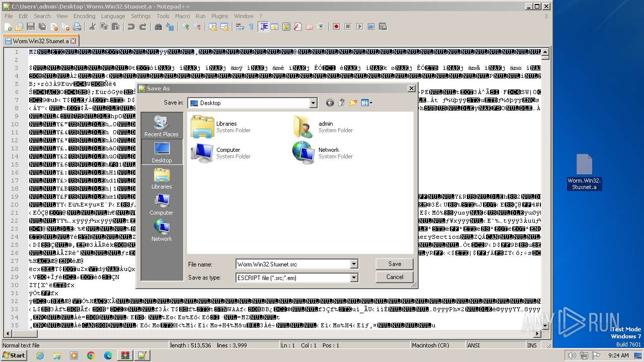The width and height of the screenshot is (644, 362).
Task: Open the Language menu
Action: [x=113, y=16]
